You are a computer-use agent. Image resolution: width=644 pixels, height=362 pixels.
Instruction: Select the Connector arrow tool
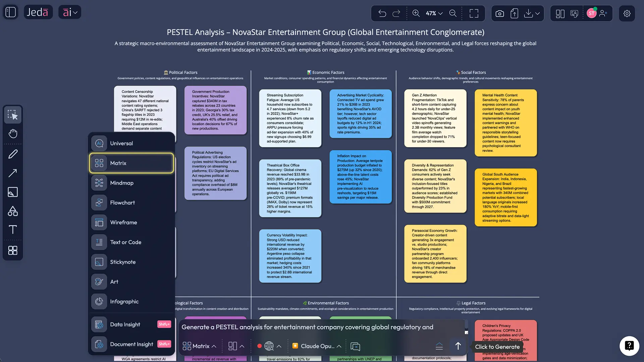pos(13,173)
